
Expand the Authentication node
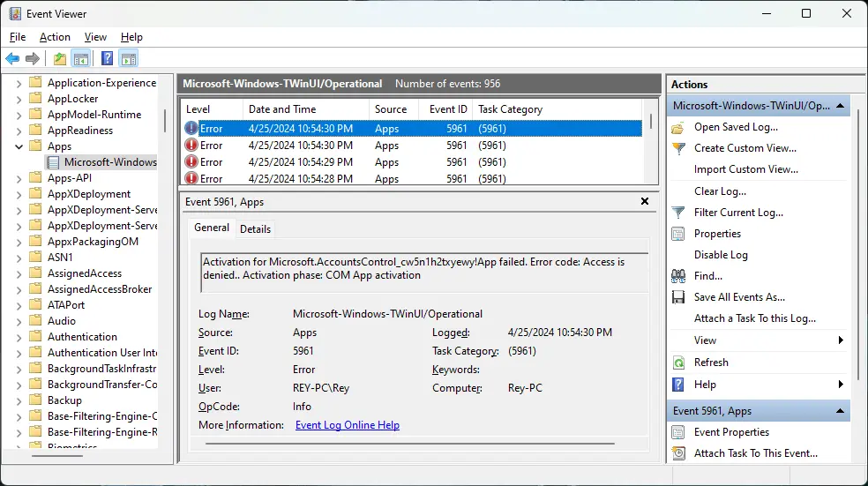coord(19,338)
